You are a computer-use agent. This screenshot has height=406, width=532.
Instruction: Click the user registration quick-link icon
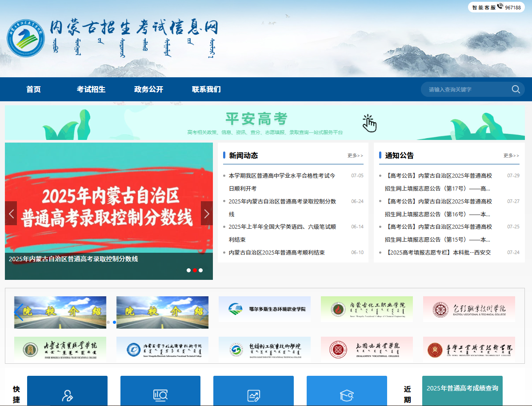67,395
